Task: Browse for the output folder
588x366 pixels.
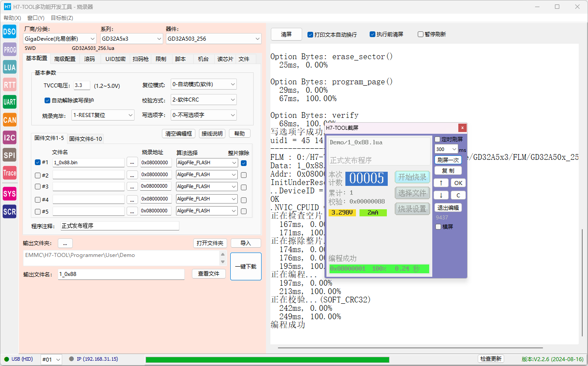Action: (65, 243)
